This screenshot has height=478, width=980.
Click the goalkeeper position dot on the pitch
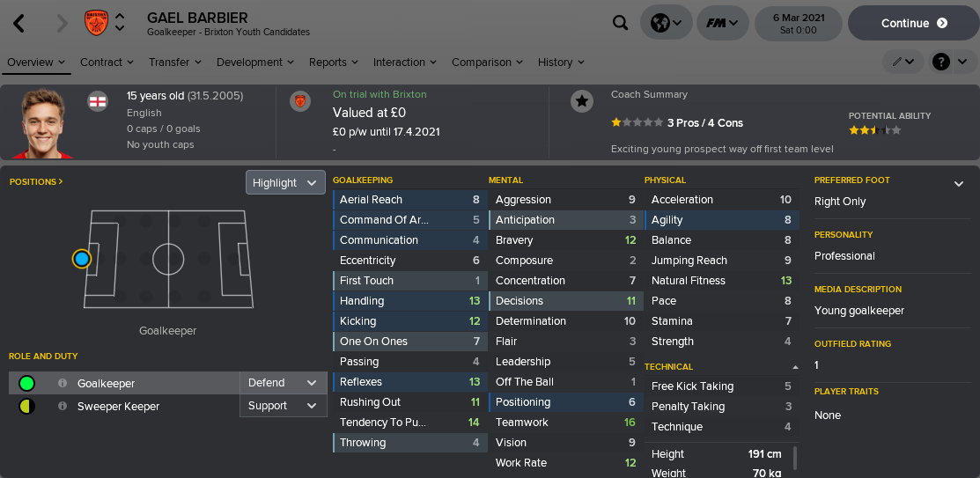pos(82,259)
